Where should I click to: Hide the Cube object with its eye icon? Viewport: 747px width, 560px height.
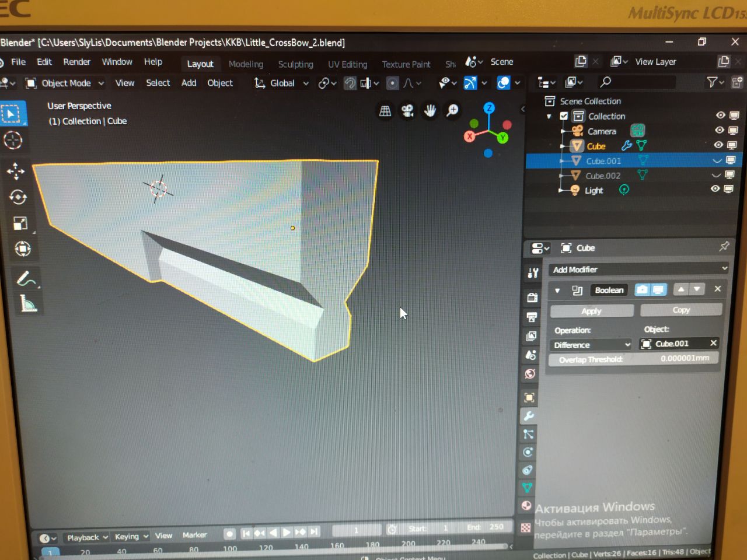(718, 145)
